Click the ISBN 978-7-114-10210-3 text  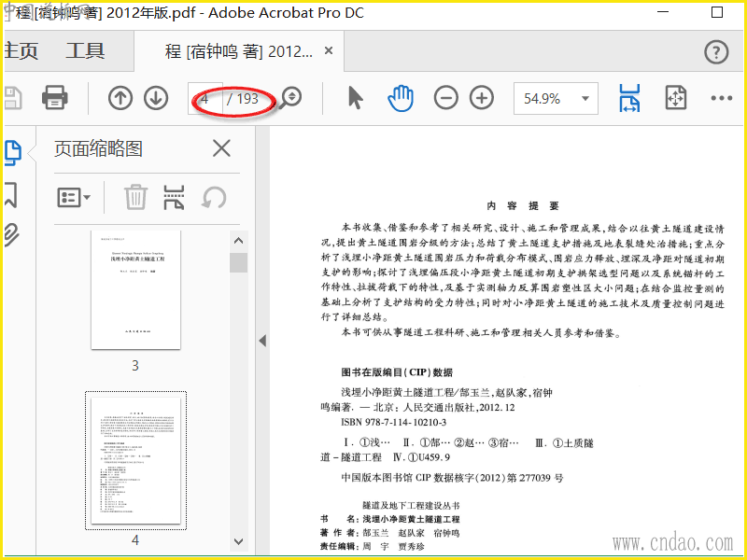click(x=394, y=423)
